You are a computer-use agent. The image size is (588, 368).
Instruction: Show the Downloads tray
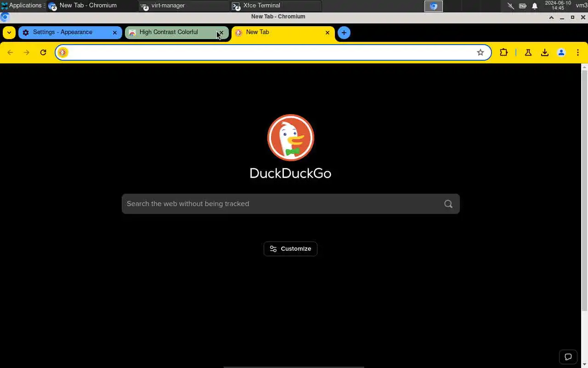(545, 52)
